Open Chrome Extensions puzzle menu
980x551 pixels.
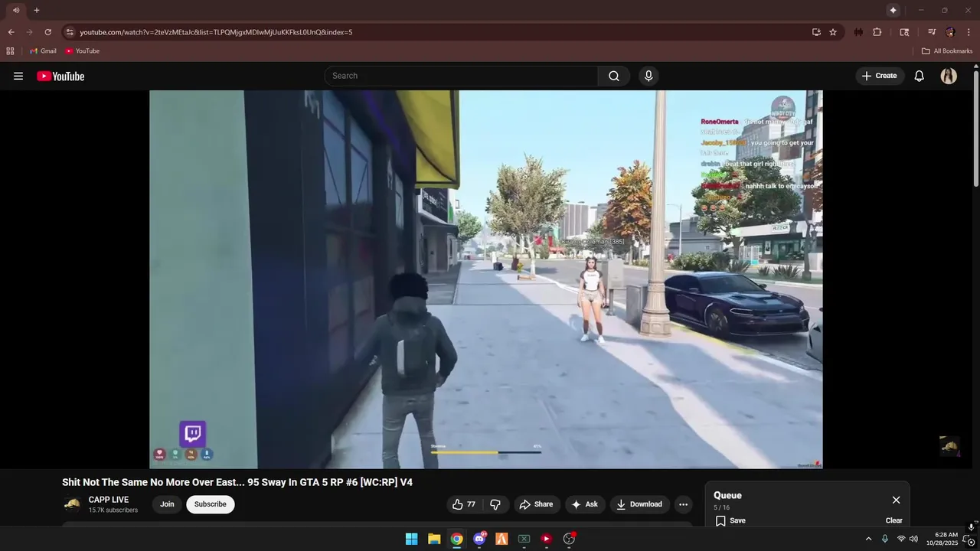(877, 32)
